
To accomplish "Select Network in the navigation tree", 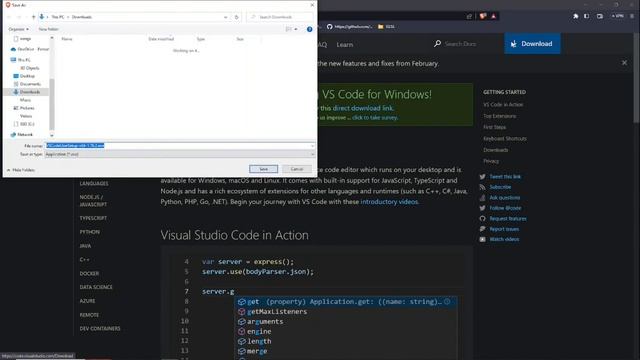I will coord(22,135).
